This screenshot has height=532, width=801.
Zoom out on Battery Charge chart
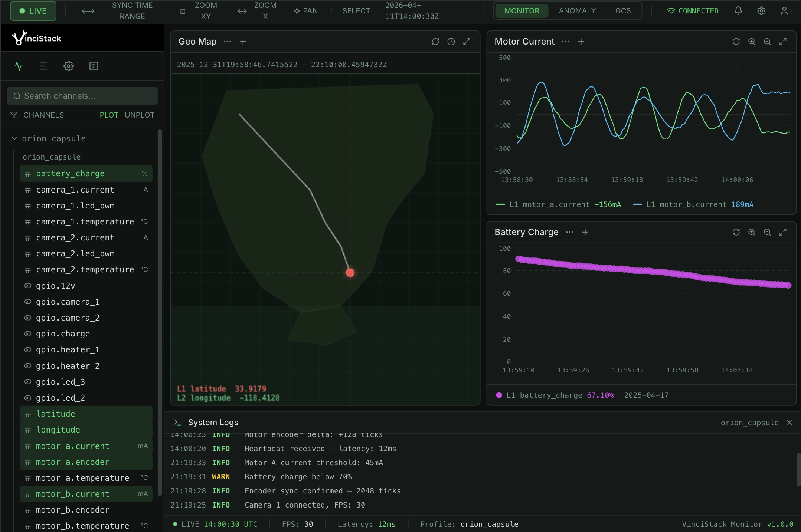[x=768, y=232]
